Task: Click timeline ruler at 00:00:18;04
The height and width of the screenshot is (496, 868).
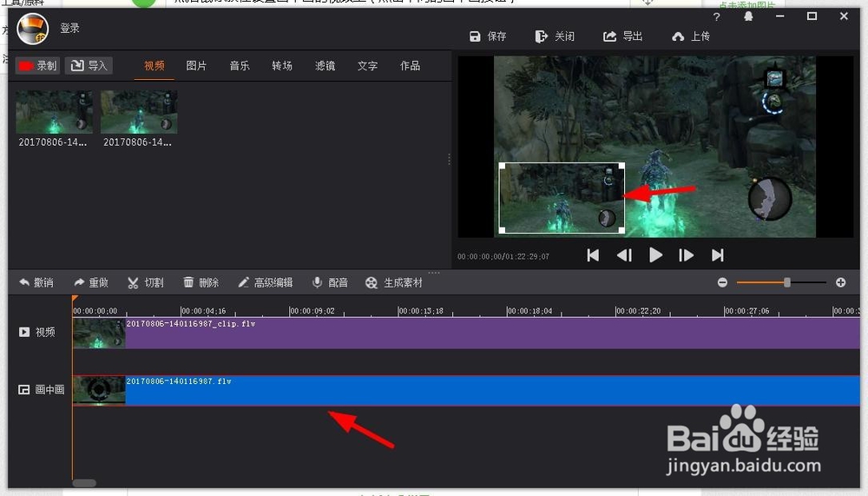Action: coord(529,312)
